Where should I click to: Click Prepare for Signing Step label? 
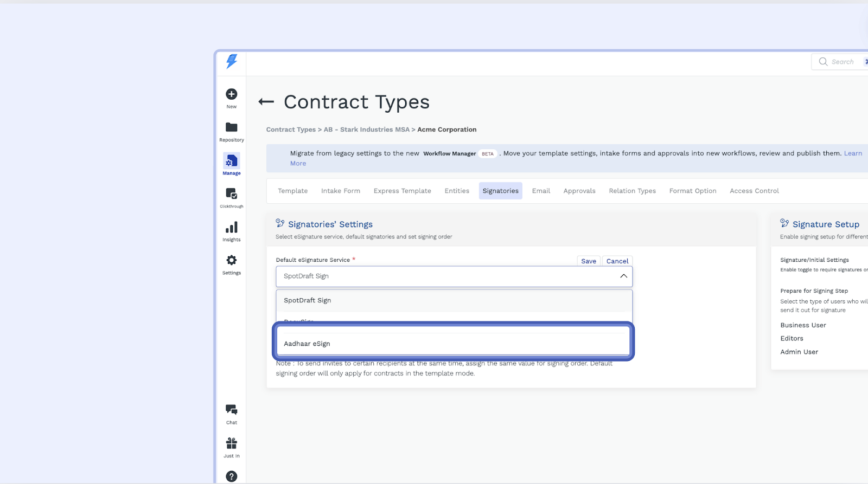click(x=814, y=291)
